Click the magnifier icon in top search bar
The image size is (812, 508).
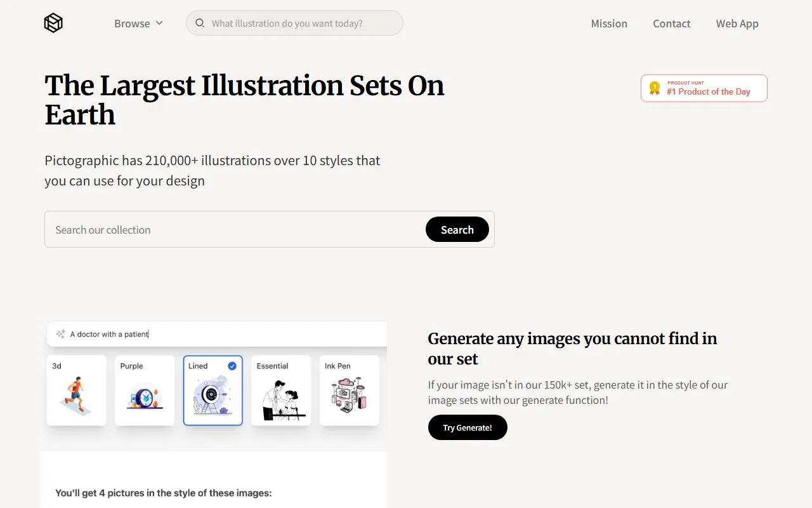[x=200, y=23]
